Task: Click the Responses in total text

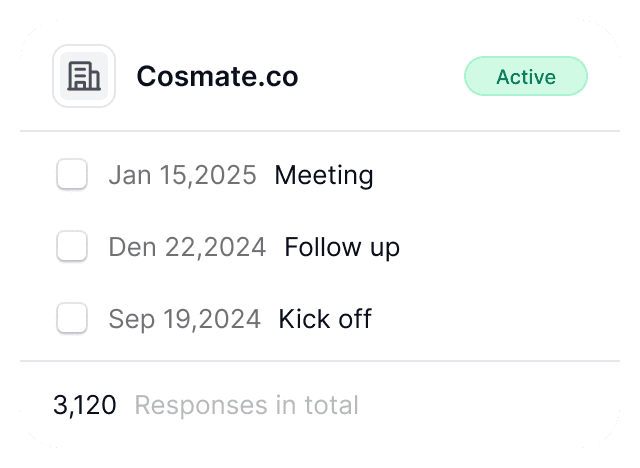Action: 246,405
